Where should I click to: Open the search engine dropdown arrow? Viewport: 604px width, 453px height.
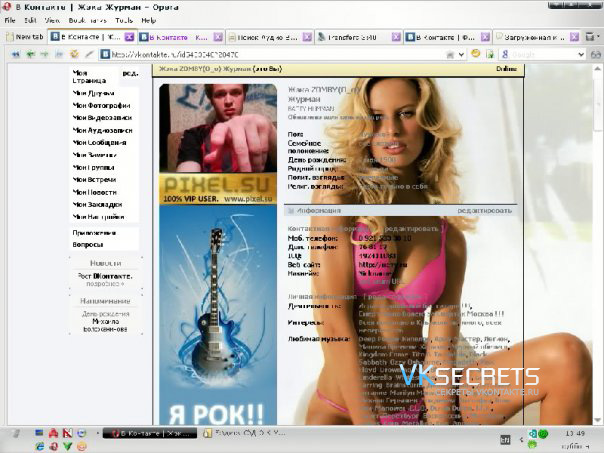click(581, 55)
